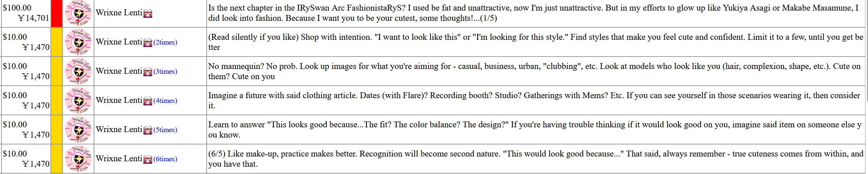The width and height of the screenshot is (868, 174).
Task: Open the (2times) link
Action: (165, 42)
